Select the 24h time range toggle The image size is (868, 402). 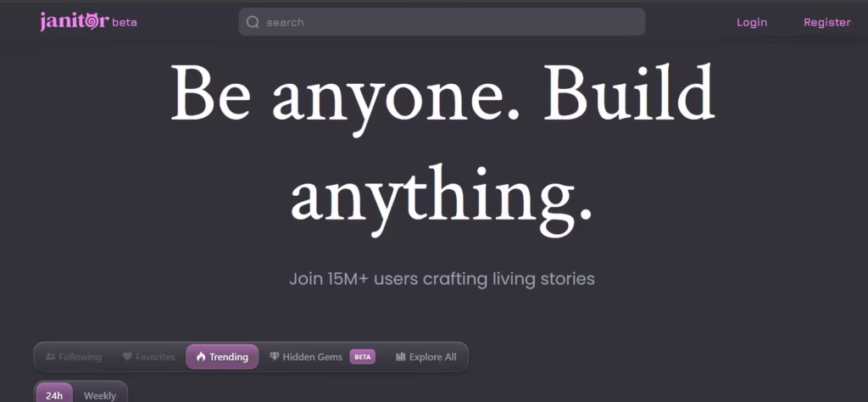[x=54, y=395]
